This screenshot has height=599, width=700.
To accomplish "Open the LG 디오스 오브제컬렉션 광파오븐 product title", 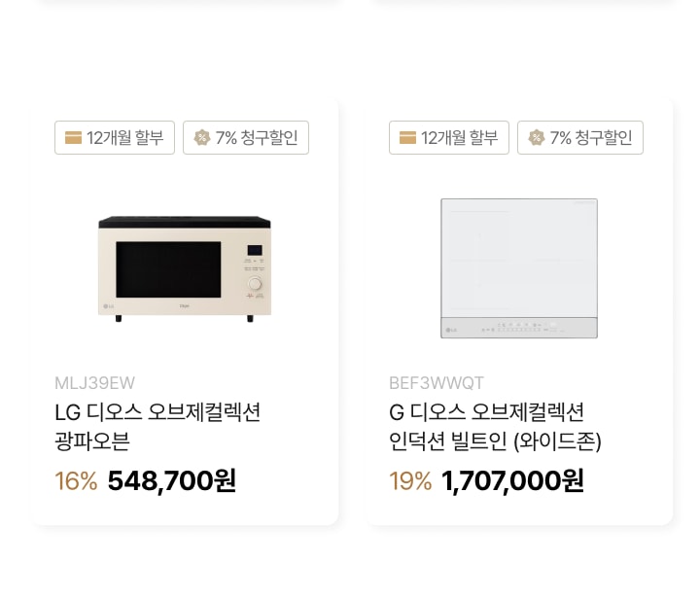I will pos(157,426).
